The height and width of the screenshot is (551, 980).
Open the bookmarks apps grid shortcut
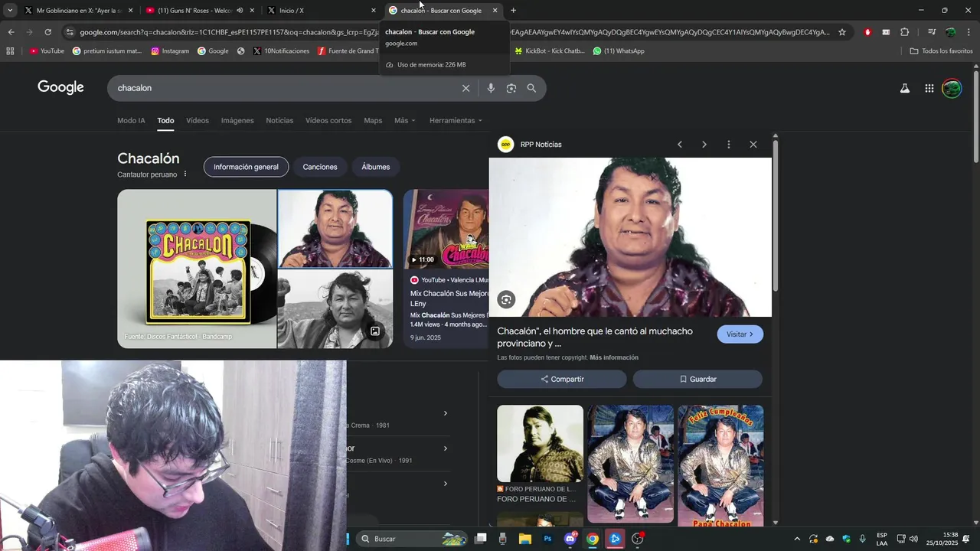click(x=10, y=51)
